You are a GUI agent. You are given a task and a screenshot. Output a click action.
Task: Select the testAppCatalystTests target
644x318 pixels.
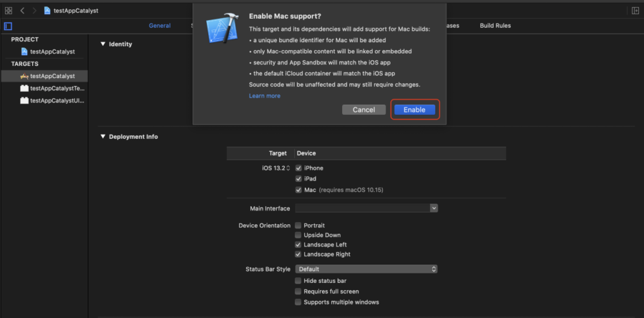coord(57,88)
